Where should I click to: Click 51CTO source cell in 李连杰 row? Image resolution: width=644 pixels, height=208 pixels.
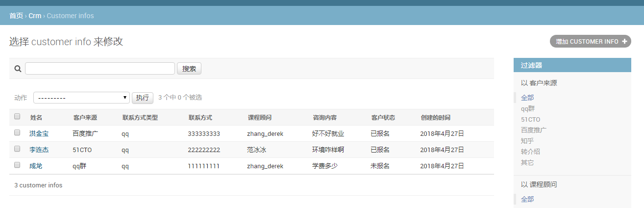pyautogui.click(x=82, y=150)
